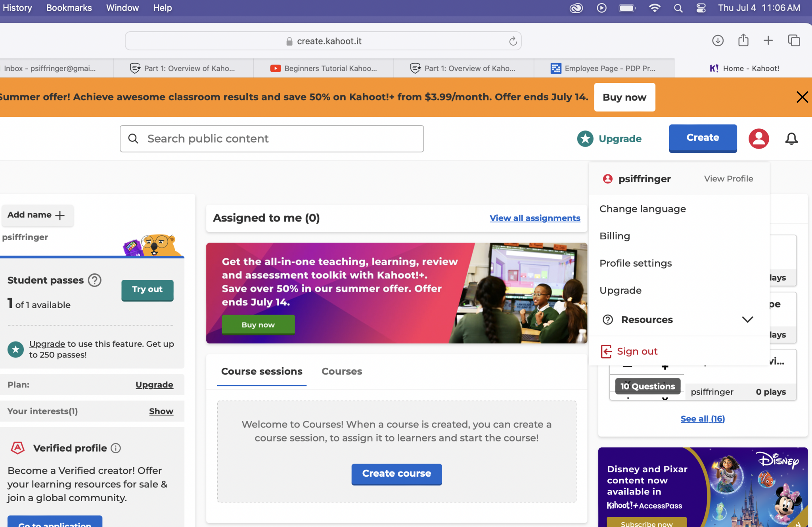The width and height of the screenshot is (812, 527).
Task: Click the notification bell icon
Action: pos(791,139)
